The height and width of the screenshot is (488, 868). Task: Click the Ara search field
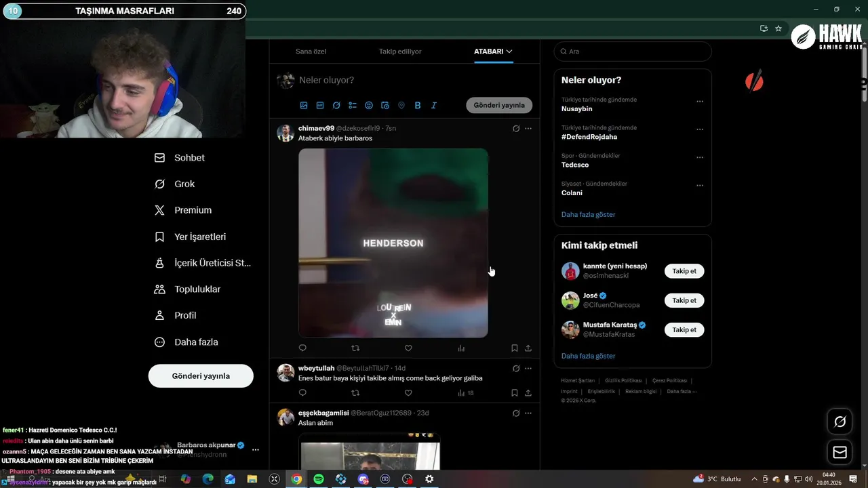click(x=633, y=52)
